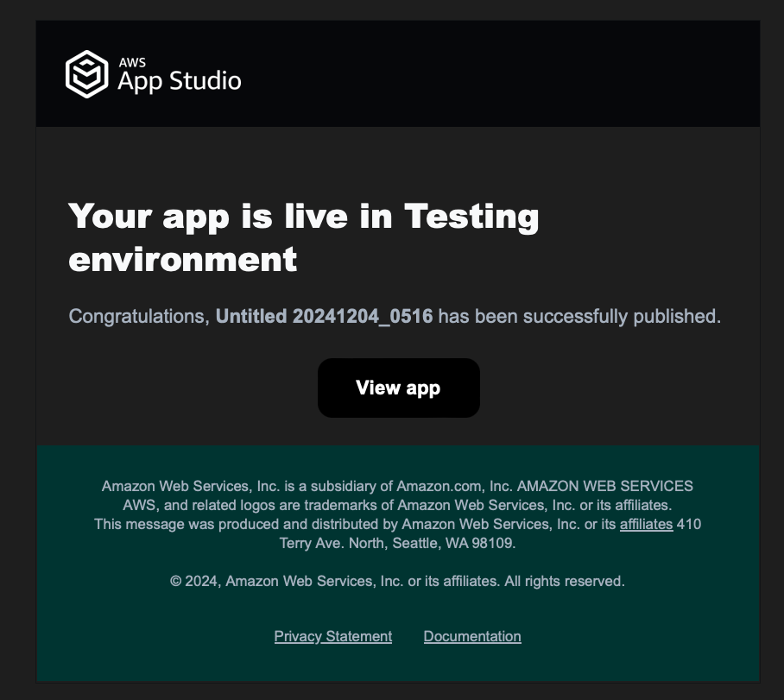Click footer line "AWS, and related logos are trademarks"
This screenshot has width=784, height=700.
tap(397, 505)
